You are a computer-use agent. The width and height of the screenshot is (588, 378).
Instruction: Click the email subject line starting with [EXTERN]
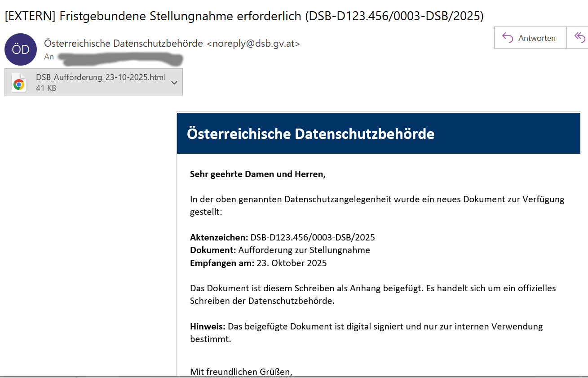coord(244,16)
